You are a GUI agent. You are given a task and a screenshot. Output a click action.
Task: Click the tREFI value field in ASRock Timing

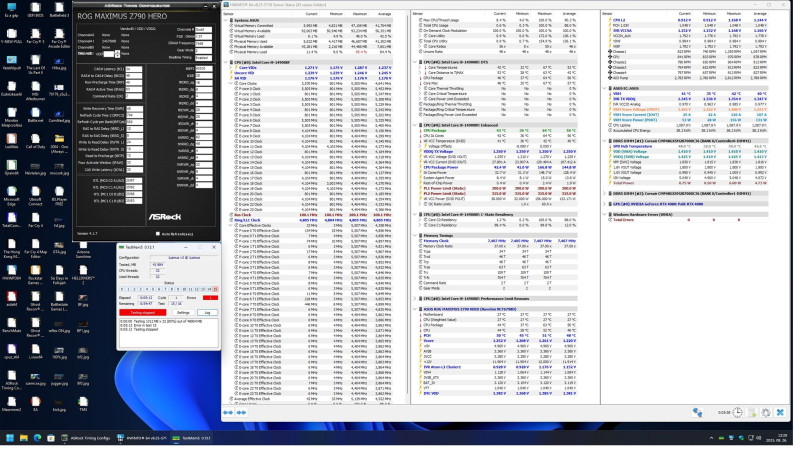click(x=204, y=69)
